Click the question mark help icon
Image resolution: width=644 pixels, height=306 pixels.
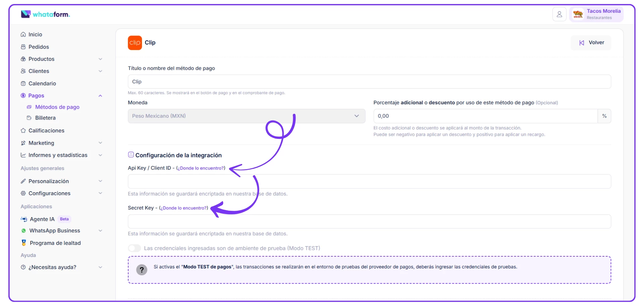pyautogui.click(x=142, y=270)
